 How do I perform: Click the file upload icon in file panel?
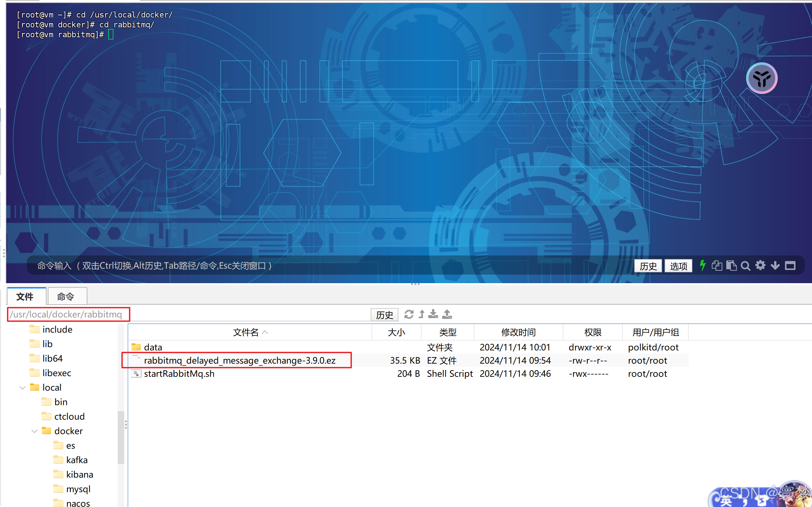[x=447, y=314]
